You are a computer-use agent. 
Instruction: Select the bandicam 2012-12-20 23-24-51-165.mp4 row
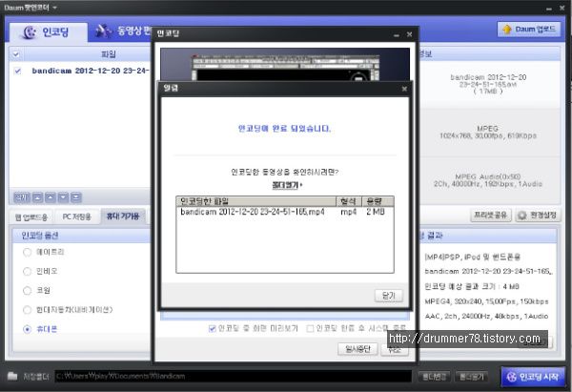coord(284,212)
